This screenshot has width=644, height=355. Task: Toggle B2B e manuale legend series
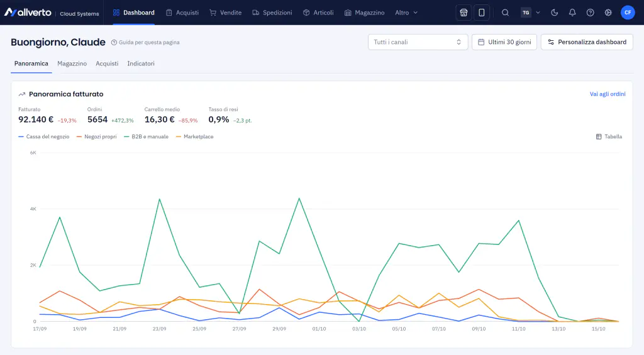146,137
